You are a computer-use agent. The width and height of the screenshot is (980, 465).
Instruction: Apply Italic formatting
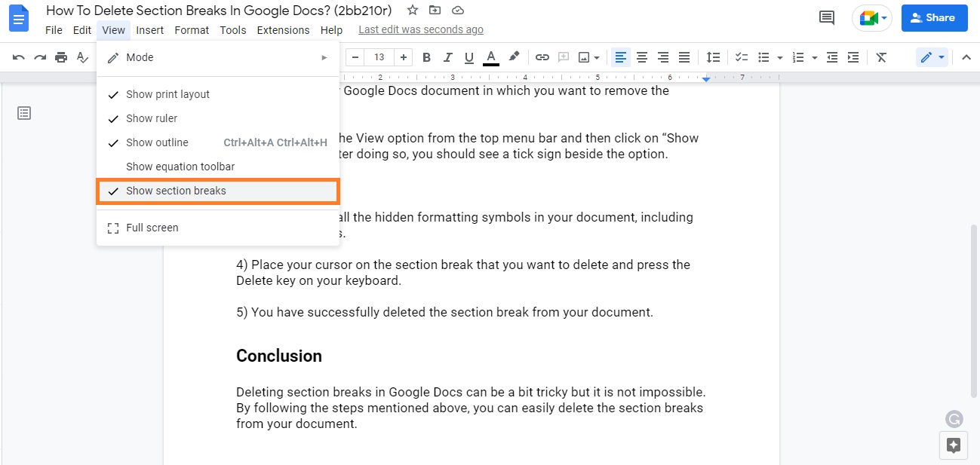coord(447,57)
